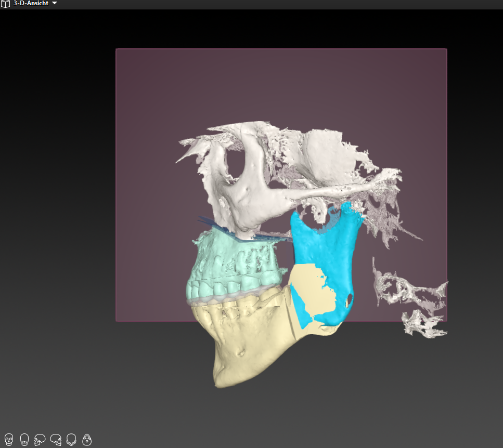Image resolution: width=503 pixels, height=448 pixels.
Task: Open the 3-D-Ansicht dropdown arrow
Action: (x=55, y=4)
